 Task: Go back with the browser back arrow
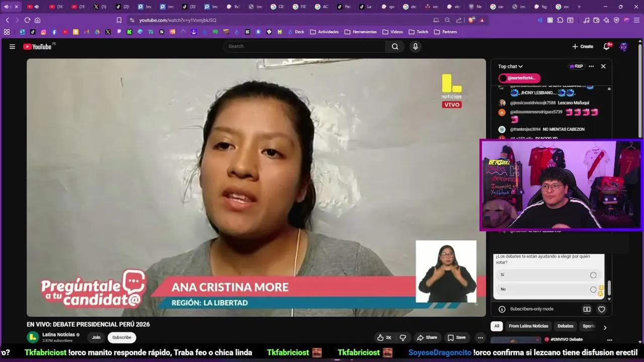(7, 20)
